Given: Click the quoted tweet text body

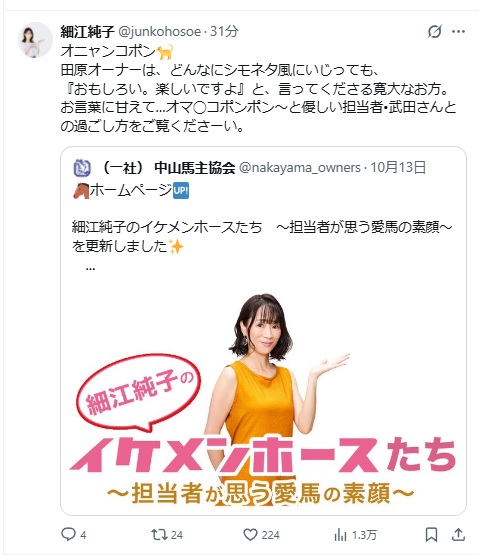Looking at the screenshot, I should (x=262, y=227).
